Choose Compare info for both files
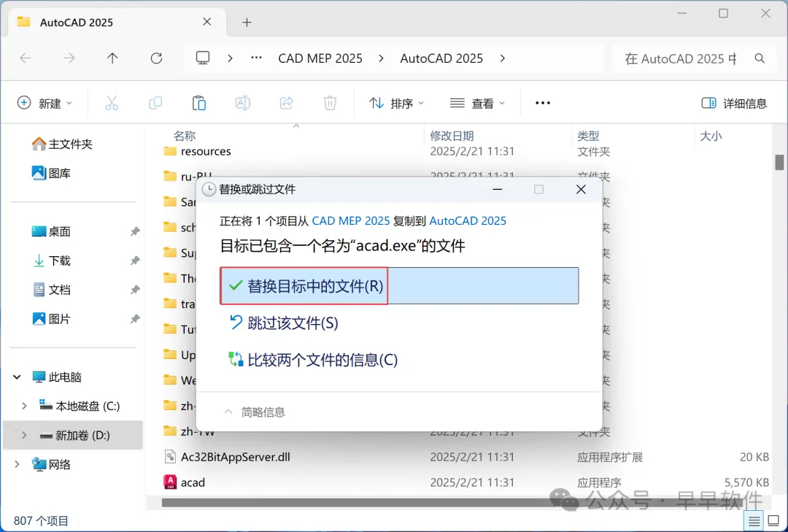Image resolution: width=788 pixels, height=532 pixels. (314, 360)
